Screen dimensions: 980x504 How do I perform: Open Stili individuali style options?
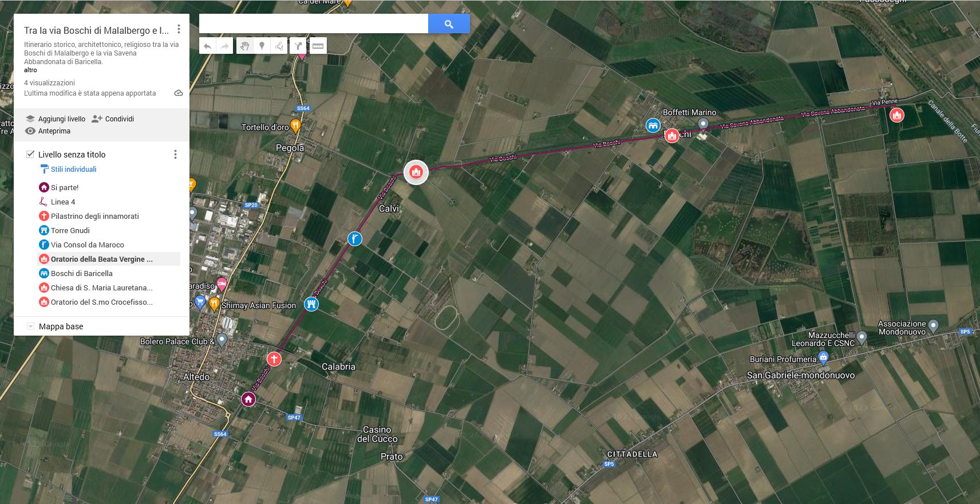pos(73,169)
